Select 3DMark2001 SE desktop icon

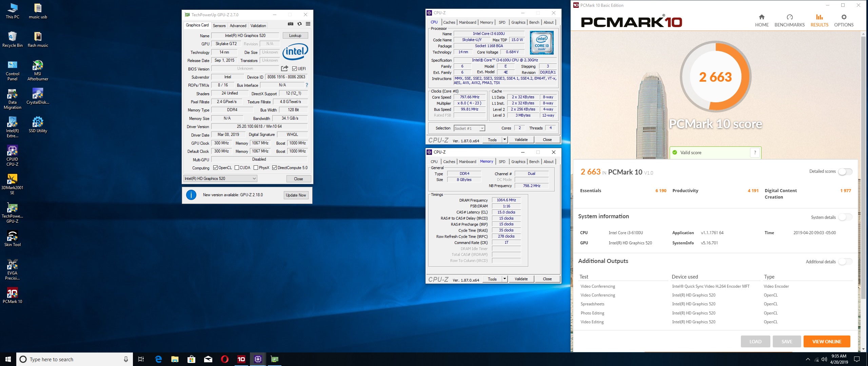point(13,184)
